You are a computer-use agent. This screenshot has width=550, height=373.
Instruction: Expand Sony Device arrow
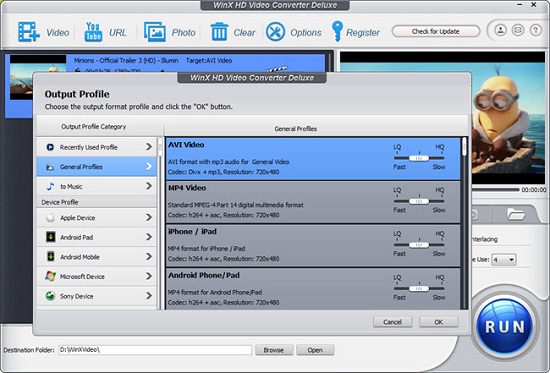[149, 296]
